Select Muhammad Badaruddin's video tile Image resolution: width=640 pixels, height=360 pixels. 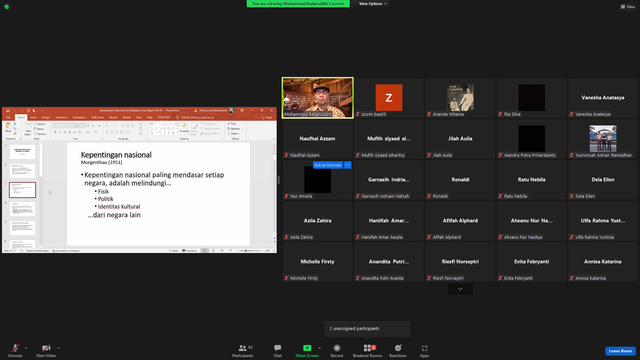pyautogui.click(x=318, y=98)
